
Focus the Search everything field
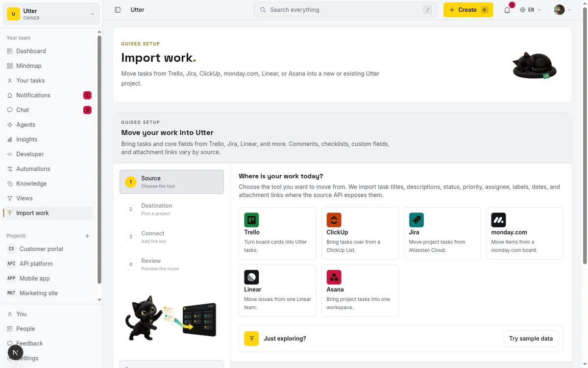pyautogui.click(x=345, y=10)
